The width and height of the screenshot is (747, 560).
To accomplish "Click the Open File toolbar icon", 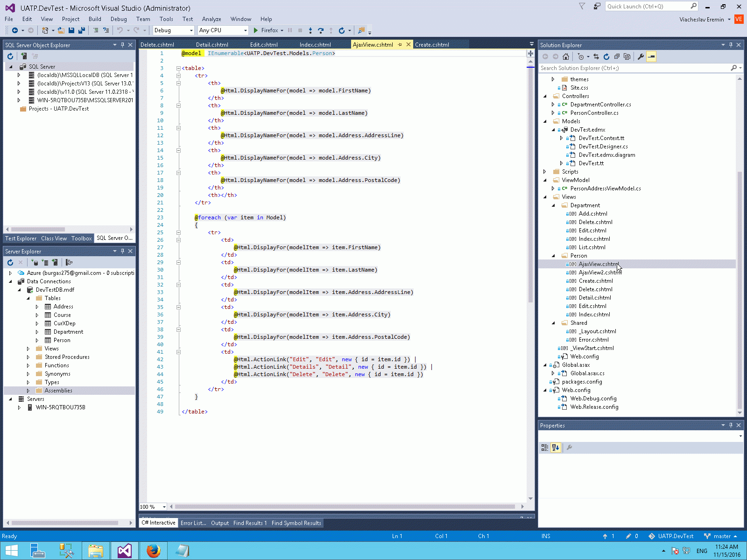I will coord(61,30).
